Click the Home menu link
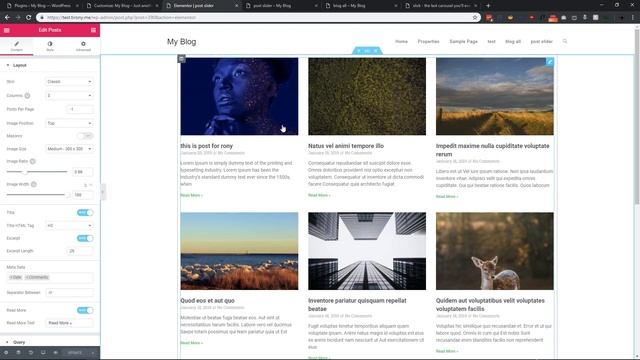This screenshot has height=360, width=640. click(401, 42)
